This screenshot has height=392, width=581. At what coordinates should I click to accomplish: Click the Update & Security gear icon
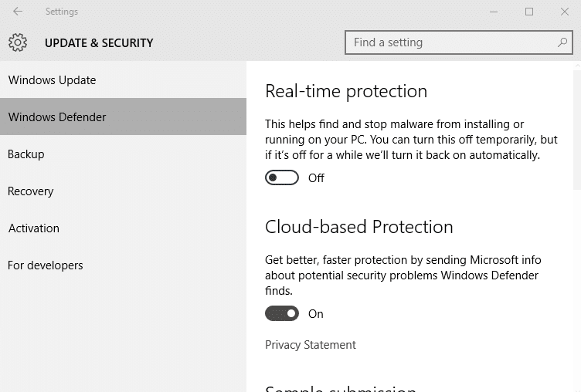(18, 43)
